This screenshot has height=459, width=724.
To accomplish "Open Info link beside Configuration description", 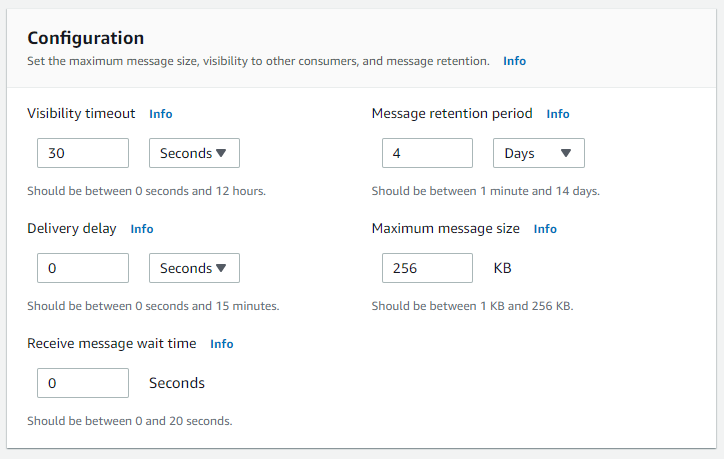I will [x=514, y=61].
